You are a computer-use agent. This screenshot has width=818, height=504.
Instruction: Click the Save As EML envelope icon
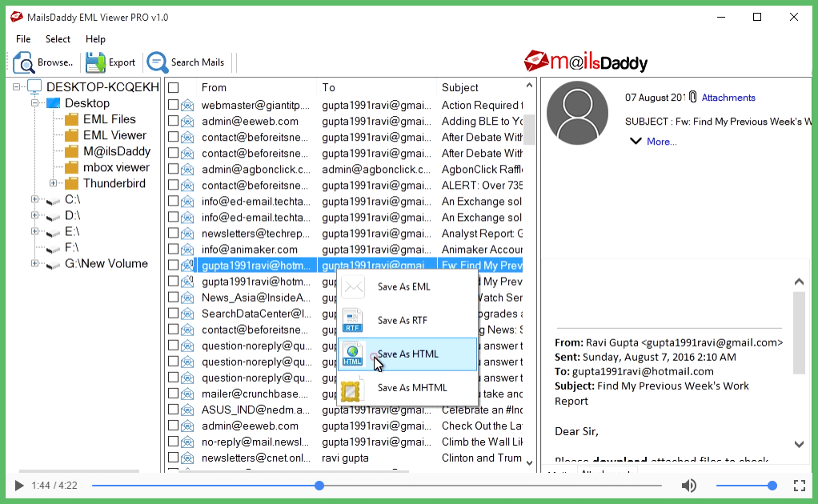coord(353,287)
